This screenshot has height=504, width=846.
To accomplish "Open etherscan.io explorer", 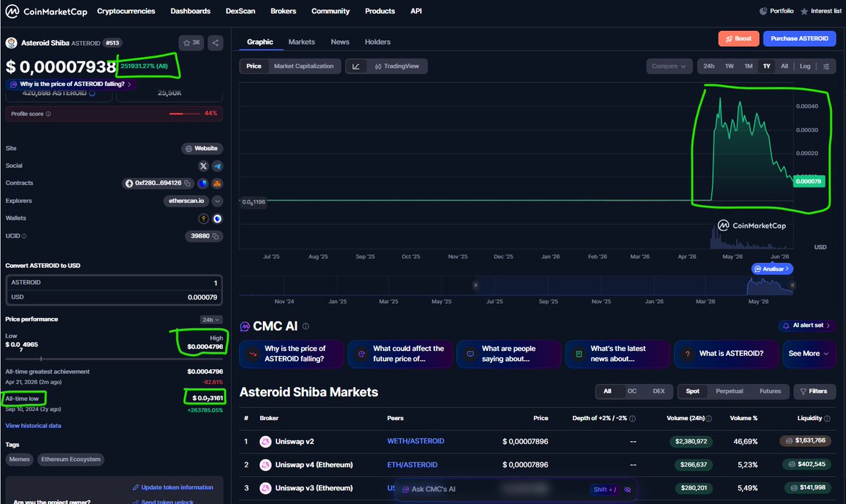I will [186, 201].
